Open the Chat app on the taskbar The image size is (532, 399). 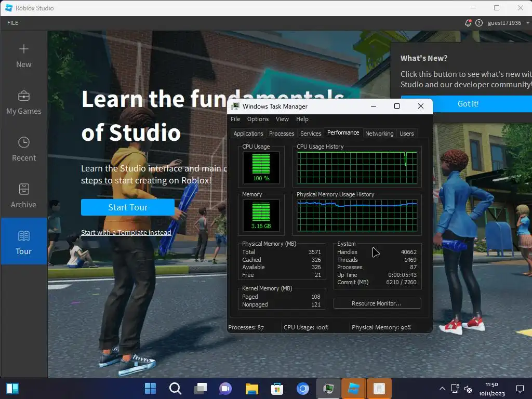(x=225, y=388)
